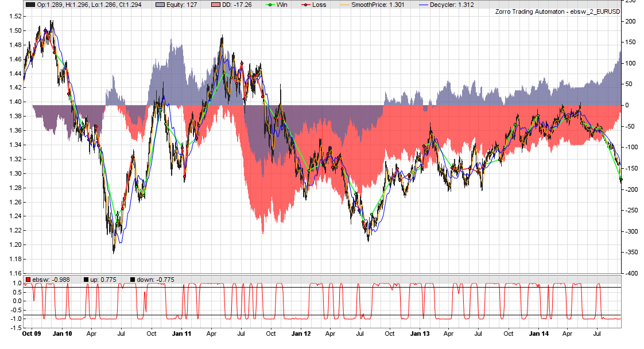The width and height of the screenshot is (644, 349).
Task: Click the 1.40 price axis label
Action: (x=15, y=102)
